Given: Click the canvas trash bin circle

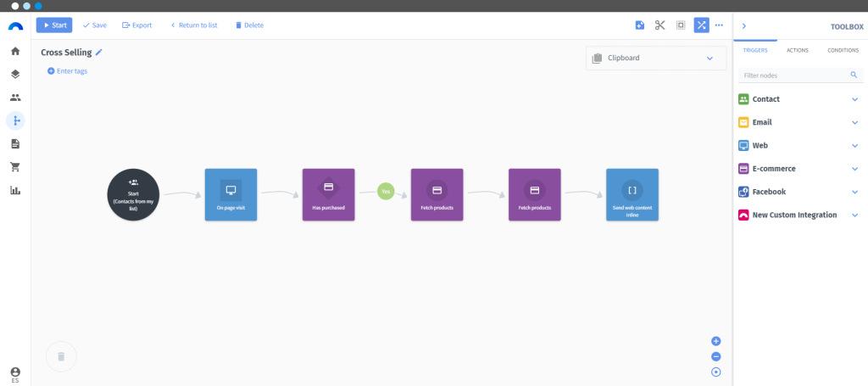Looking at the screenshot, I should point(61,356).
